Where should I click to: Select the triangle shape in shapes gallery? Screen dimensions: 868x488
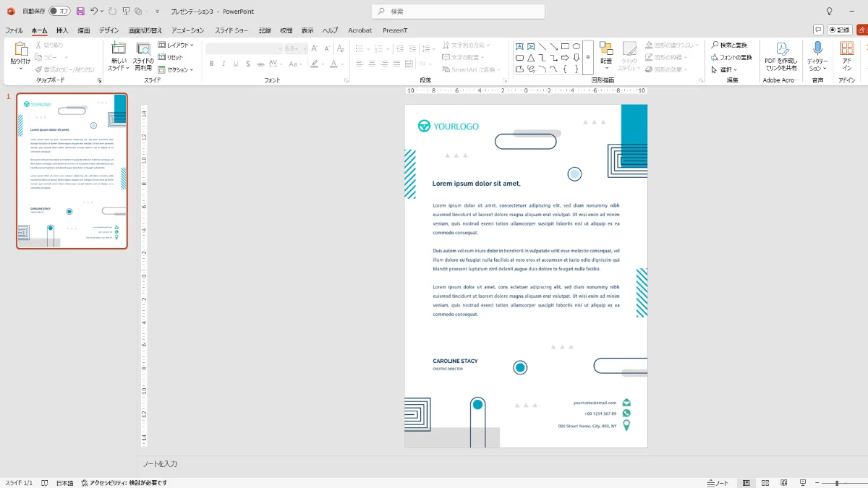point(531,58)
